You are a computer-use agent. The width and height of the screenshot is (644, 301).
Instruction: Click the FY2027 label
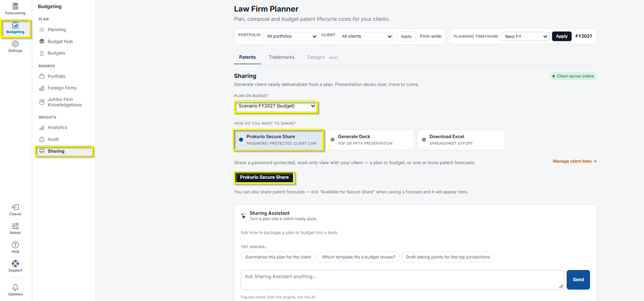[x=584, y=36]
